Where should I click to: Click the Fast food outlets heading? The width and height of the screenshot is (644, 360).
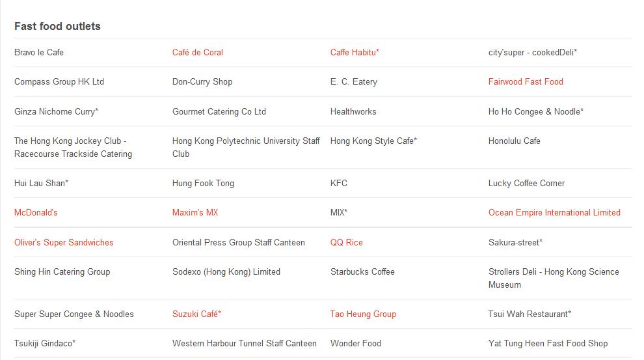tap(57, 26)
